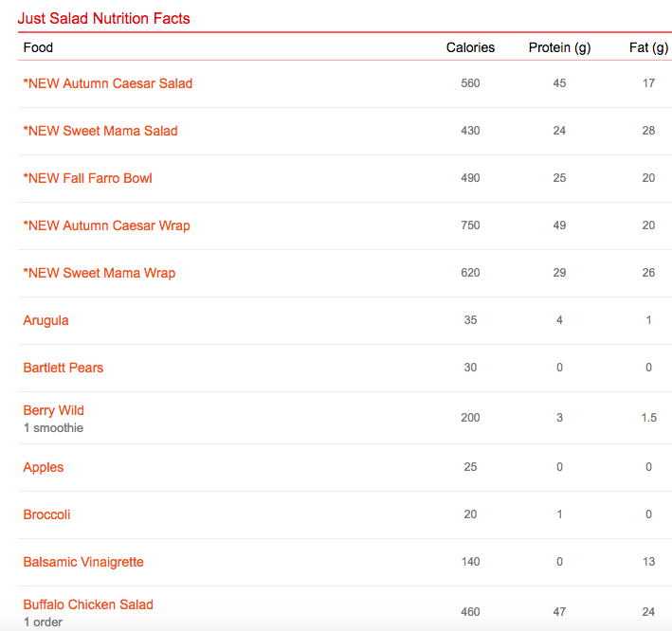
Task: Click the Protein (g) column header
Action: 559,47
